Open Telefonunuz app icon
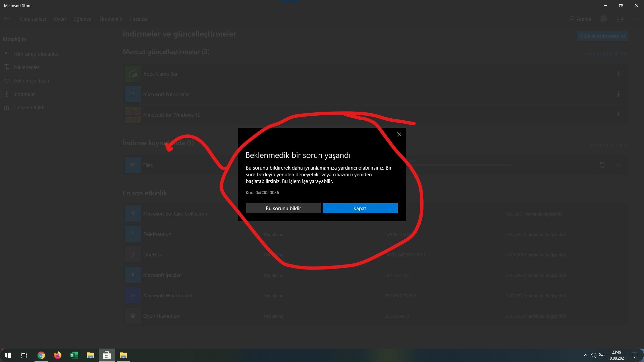644x362 pixels. click(133, 234)
